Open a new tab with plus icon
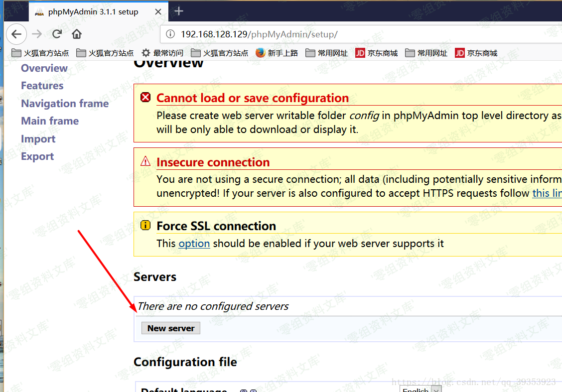Image resolution: width=562 pixels, height=392 pixels. click(x=179, y=11)
